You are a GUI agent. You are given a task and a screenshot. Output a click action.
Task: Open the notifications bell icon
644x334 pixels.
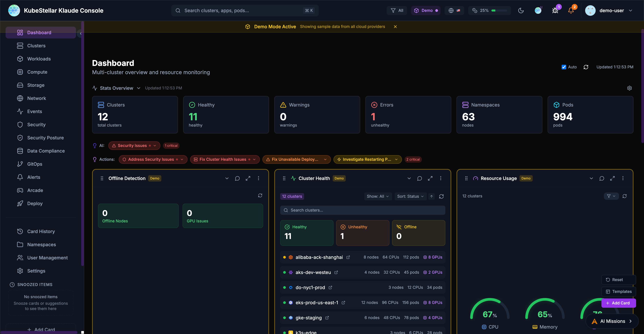571,11
